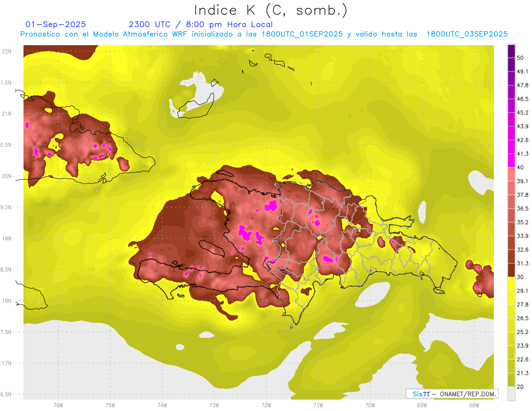This screenshot has height=411, width=532.
Task: Click legend value "49.1"
Action: (523, 71)
